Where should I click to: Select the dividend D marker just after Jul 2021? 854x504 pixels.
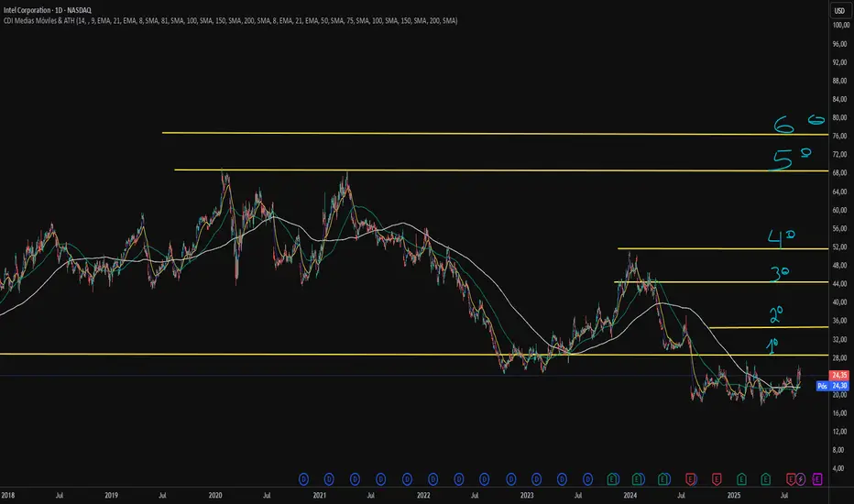380,479
